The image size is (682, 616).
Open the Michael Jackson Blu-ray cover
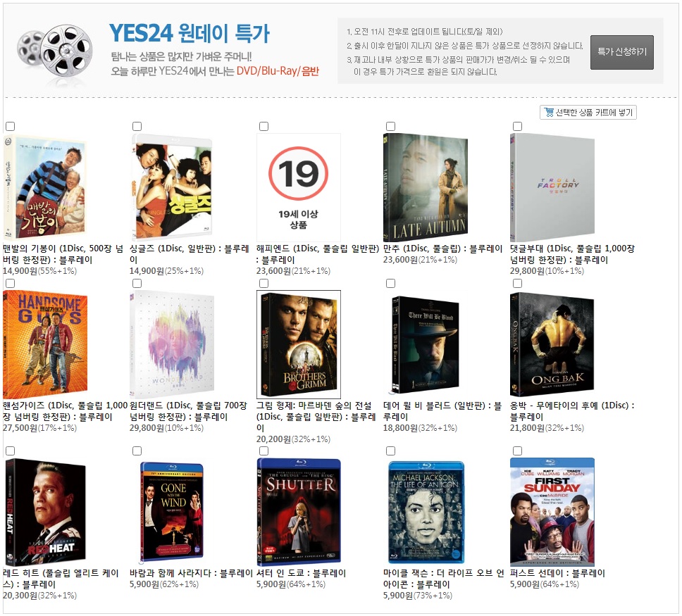click(426, 512)
